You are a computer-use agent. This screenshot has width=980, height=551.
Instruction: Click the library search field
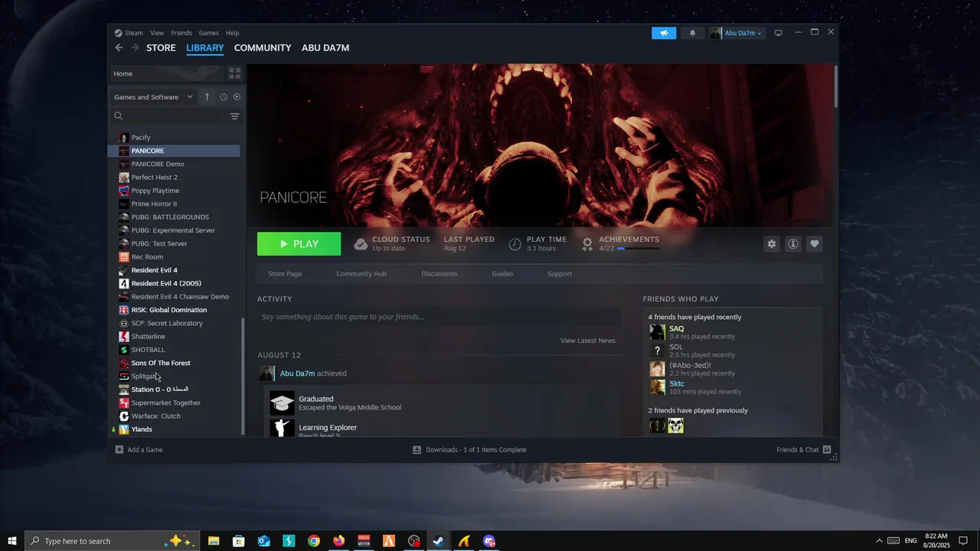(x=168, y=116)
